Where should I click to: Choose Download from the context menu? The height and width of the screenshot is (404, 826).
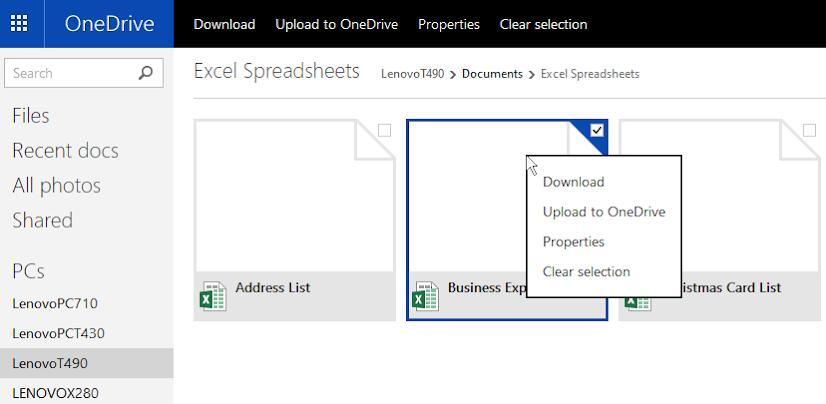(573, 182)
